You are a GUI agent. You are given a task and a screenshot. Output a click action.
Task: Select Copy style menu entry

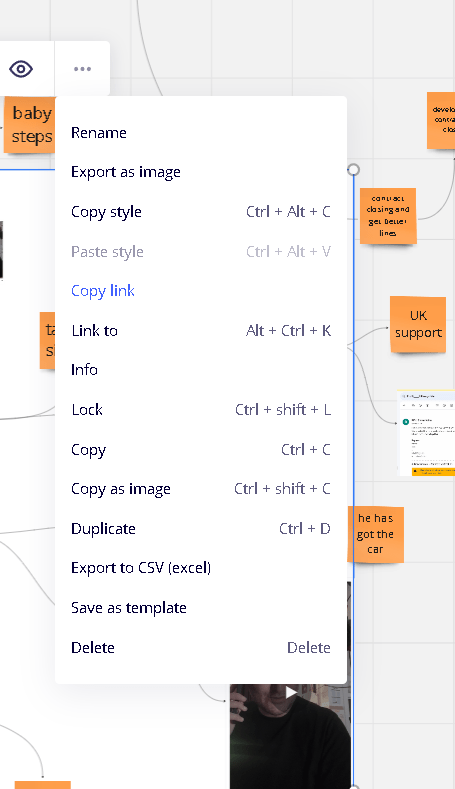tap(200, 212)
